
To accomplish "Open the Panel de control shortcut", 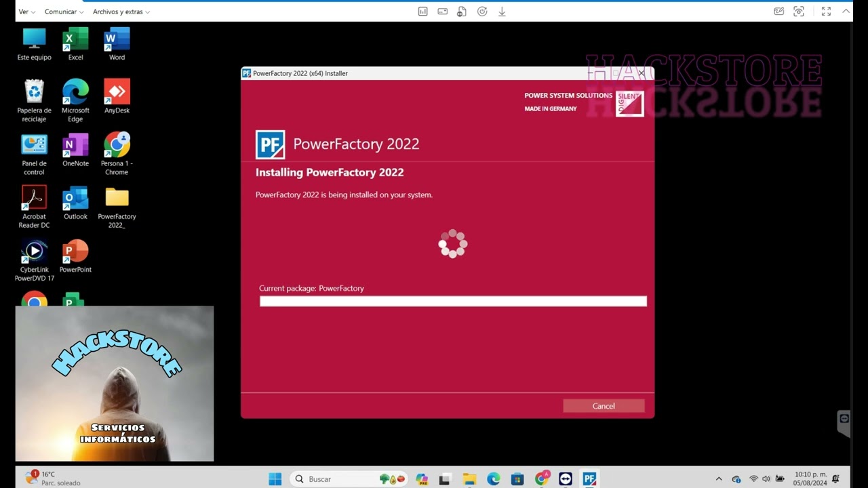I will click(x=34, y=155).
